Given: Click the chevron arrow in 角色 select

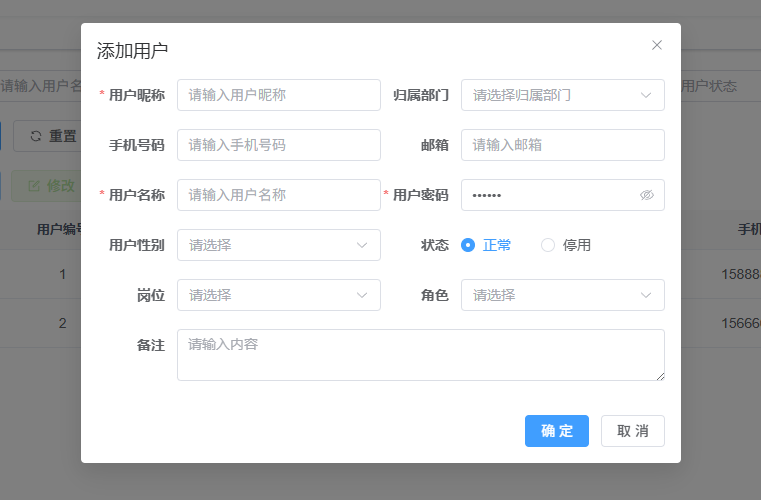Looking at the screenshot, I should point(645,295).
